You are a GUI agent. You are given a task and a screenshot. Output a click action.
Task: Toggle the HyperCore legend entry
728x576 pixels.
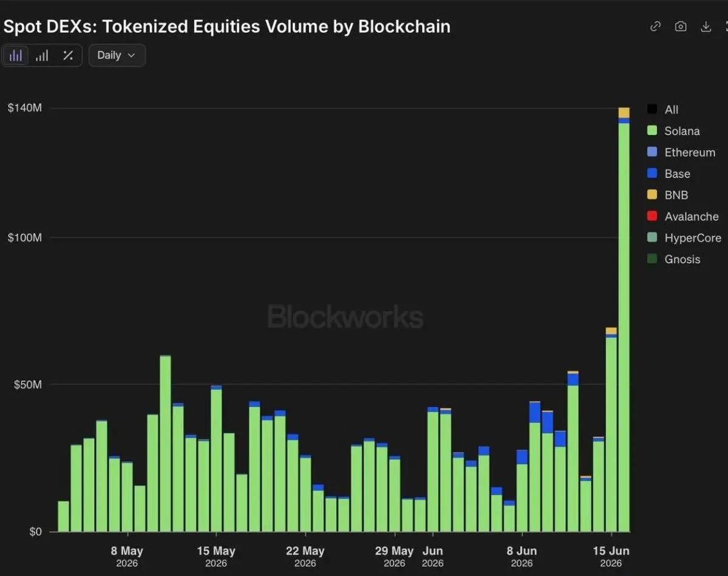(x=684, y=238)
